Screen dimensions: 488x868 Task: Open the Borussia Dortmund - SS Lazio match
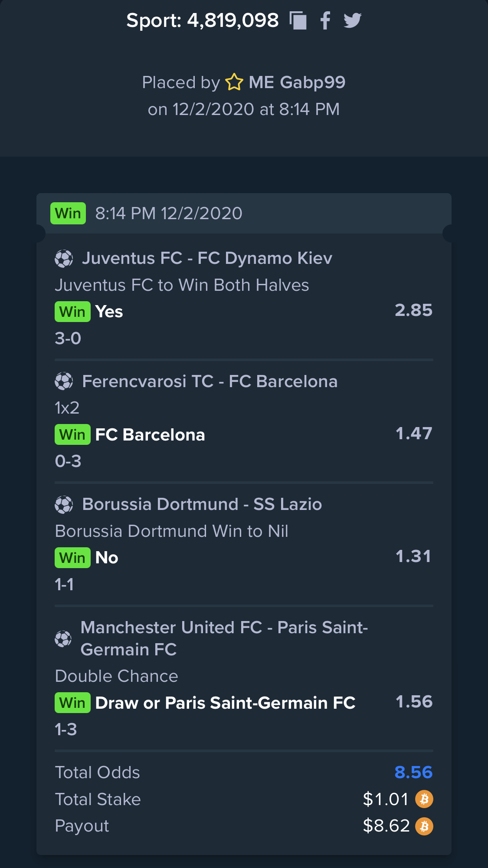click(202, 504)
